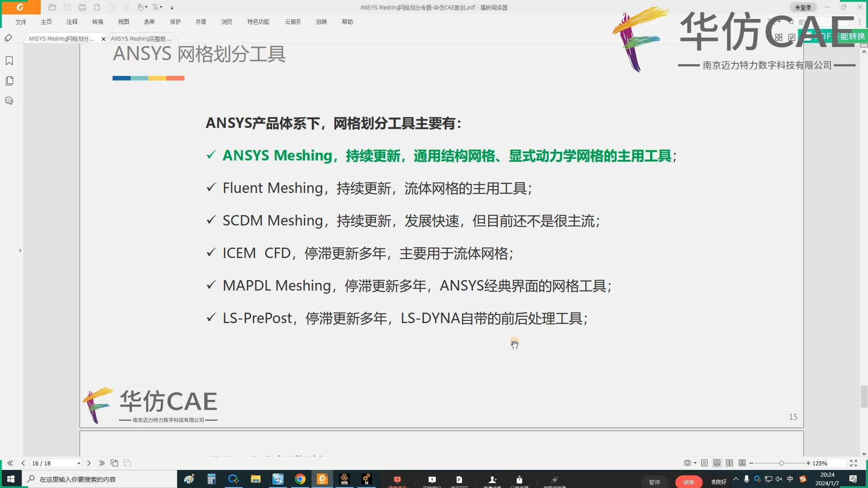The height and width of the screenshot is (488, 868).
Task: Select the 共享 ribbon tab
Action: point(201,22)
